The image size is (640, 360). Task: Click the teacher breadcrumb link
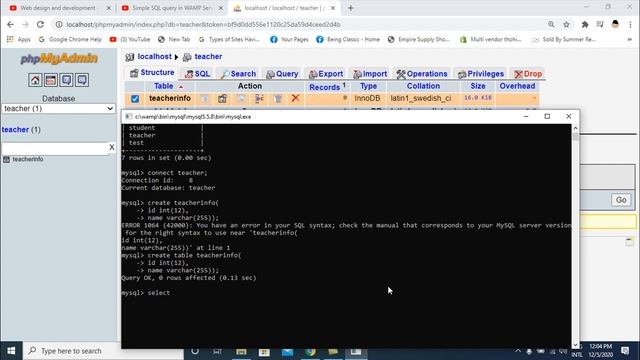(208, 57)
